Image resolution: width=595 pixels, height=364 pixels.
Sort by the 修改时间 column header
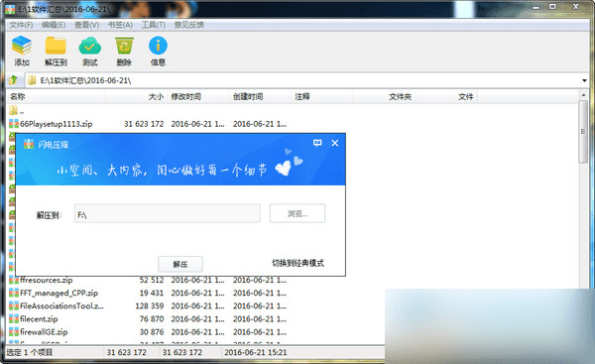coord(186,97)
